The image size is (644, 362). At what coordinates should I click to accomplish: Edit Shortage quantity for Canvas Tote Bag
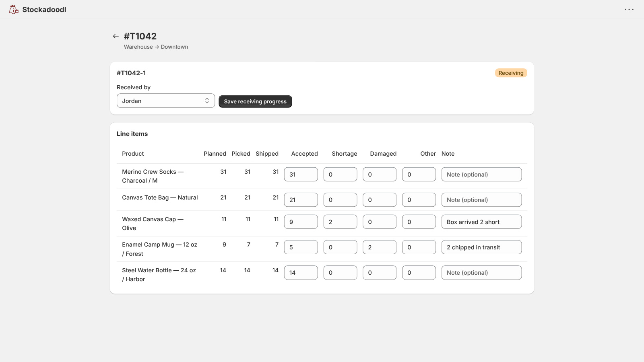340,200
